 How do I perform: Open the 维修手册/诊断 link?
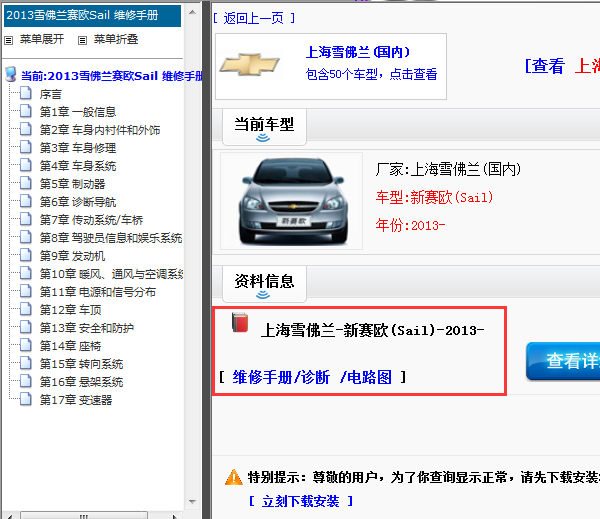coord(281,377)
